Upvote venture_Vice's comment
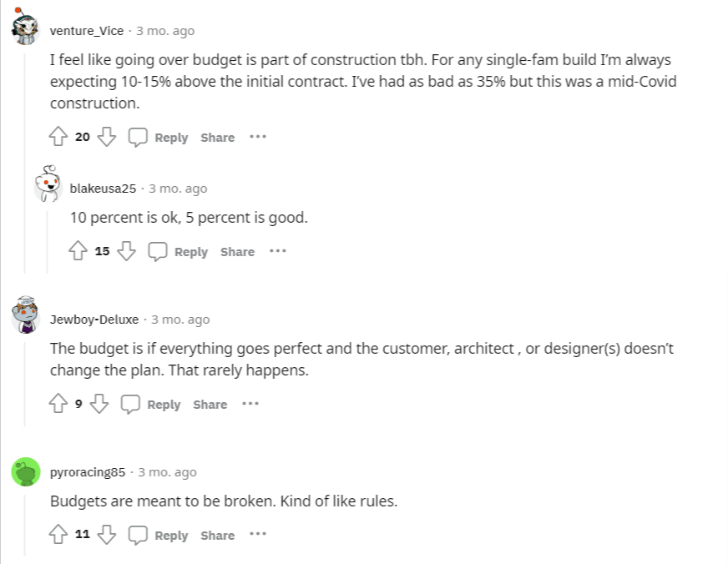Viewport: 728px width, 564px height. [x=58, y=137]
